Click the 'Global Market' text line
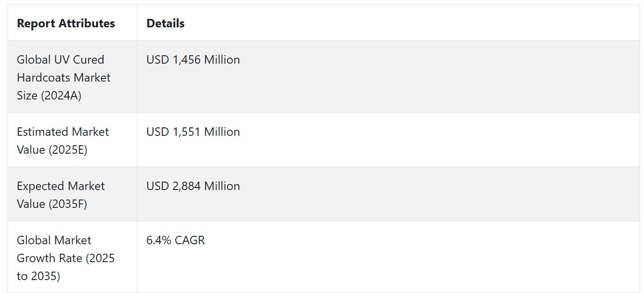Viewport: 644px width, 293px height. tap(54, 240)
